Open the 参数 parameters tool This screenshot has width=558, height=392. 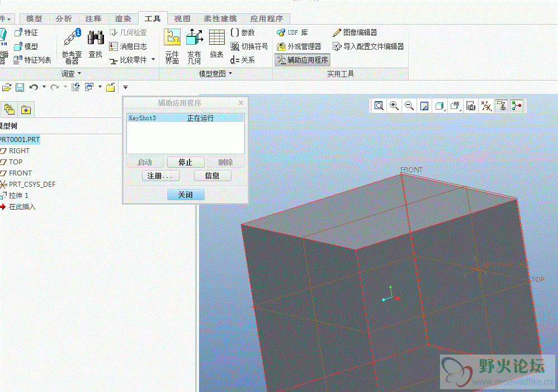click(243, 33)
